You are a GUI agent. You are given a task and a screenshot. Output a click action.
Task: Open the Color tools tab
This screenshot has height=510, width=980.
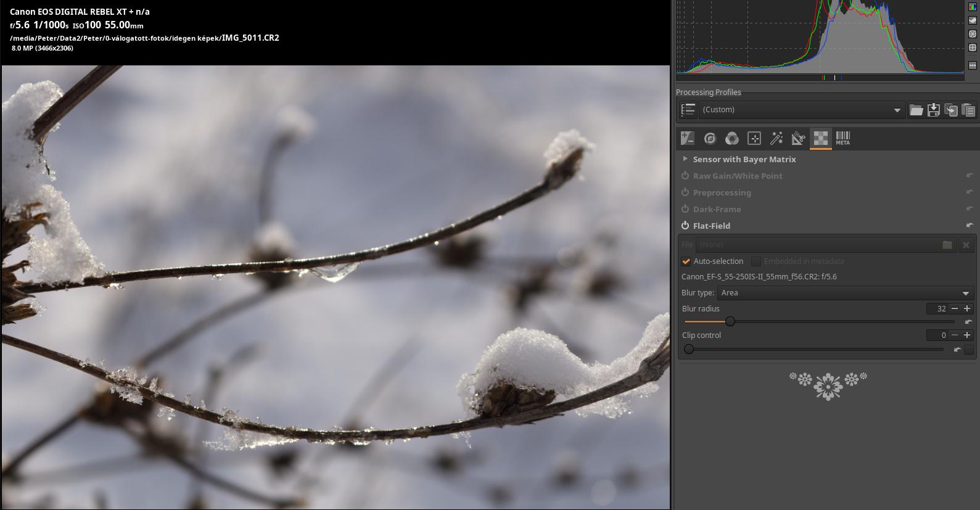[732, 139]
